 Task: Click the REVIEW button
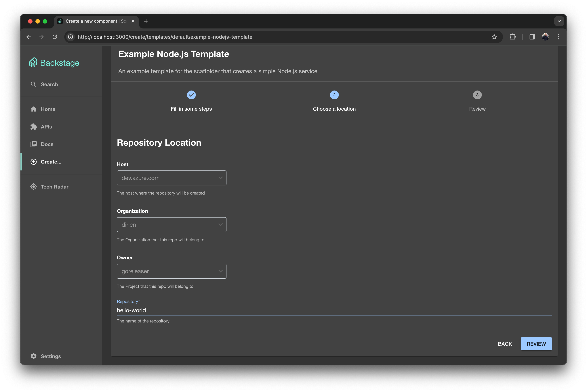point(536,344)
